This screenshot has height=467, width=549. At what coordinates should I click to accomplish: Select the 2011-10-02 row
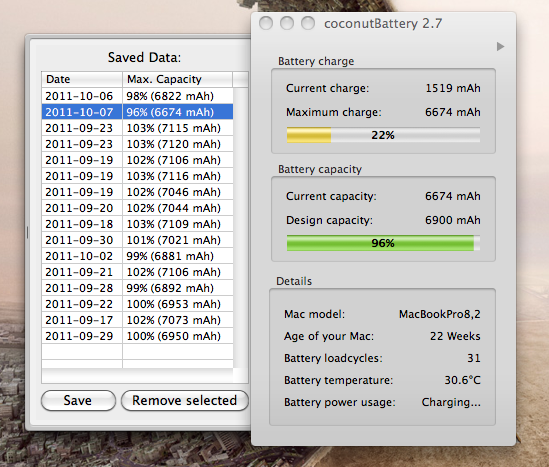click(137, 256)
